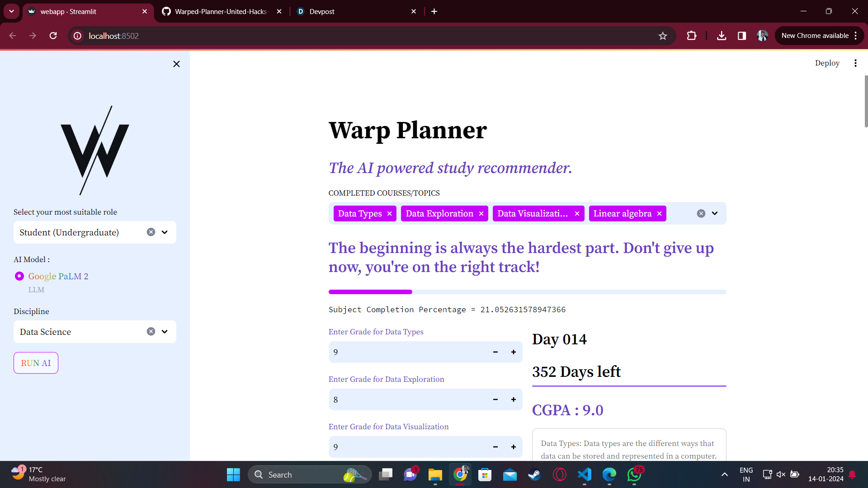Remove the Data Types tag
868x488 pixels.
(389, 214)
